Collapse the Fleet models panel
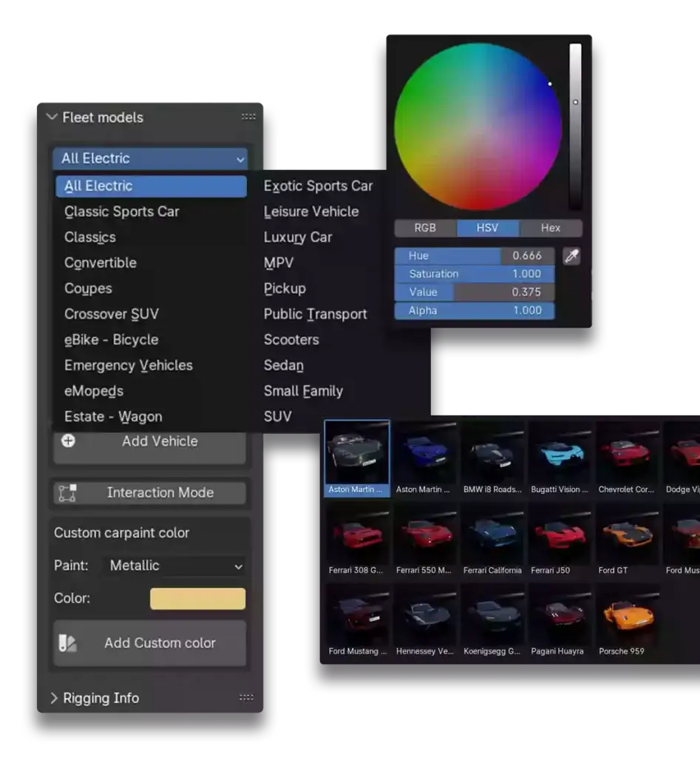Image resolution: width=700 pixels, height=757 pixels. [52, 117]
